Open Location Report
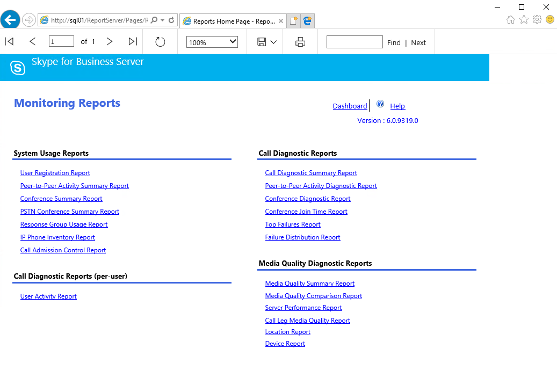The width and height of the screenshot is (557, 392). click(288, 332)
